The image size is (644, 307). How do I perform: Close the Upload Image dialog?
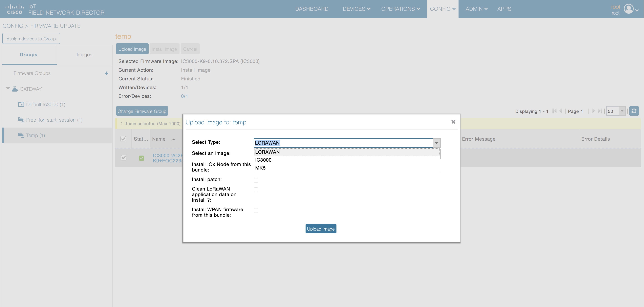pyautogui.click(x=453, y=122)
